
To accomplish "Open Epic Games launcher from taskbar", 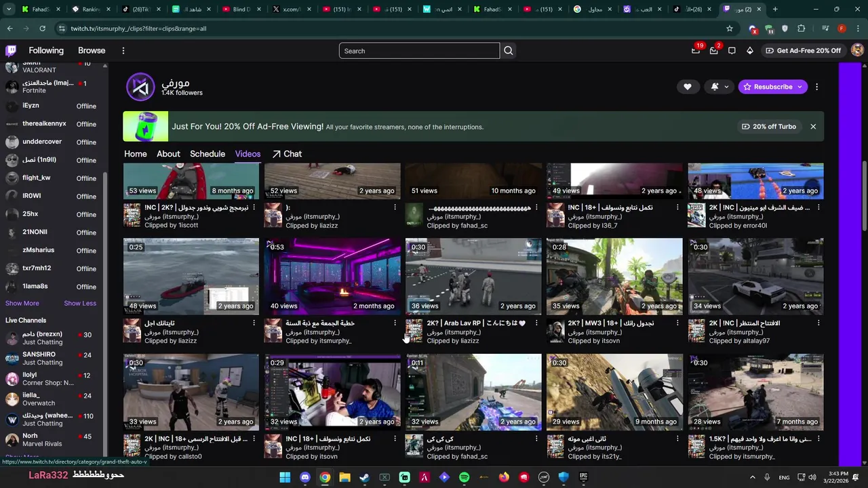I will 583,477.
